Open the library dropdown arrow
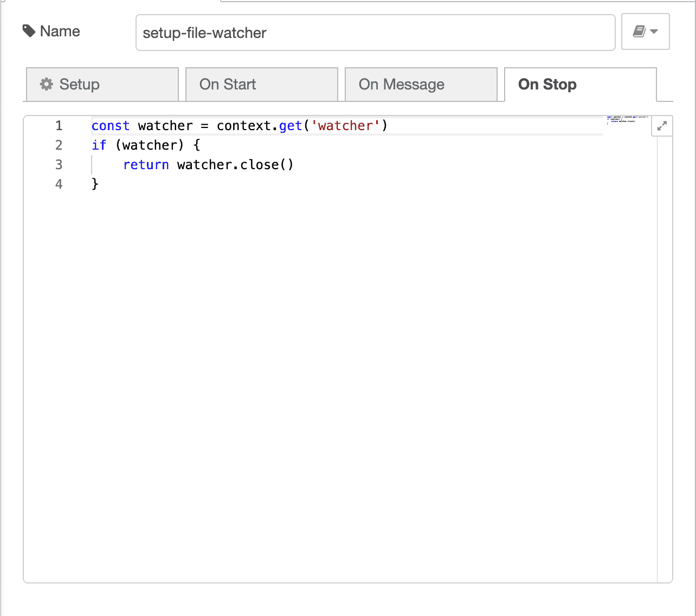 click(654, 31)
